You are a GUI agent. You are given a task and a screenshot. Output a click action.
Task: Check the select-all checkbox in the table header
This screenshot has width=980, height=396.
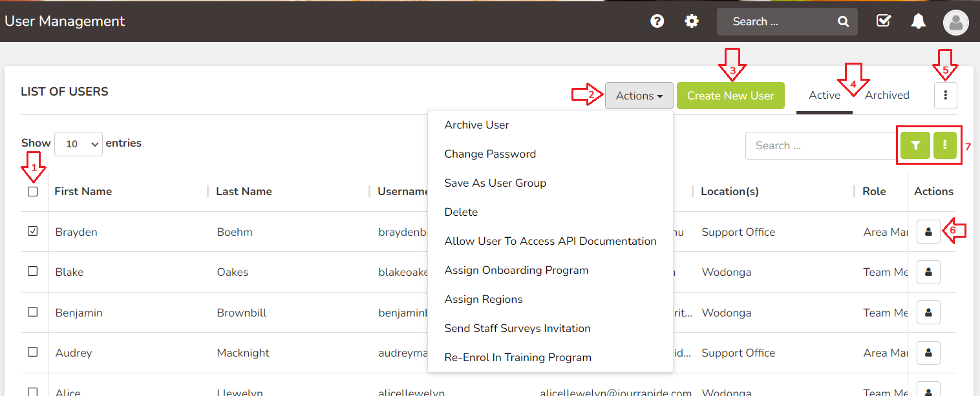click(x=33, y=191)
